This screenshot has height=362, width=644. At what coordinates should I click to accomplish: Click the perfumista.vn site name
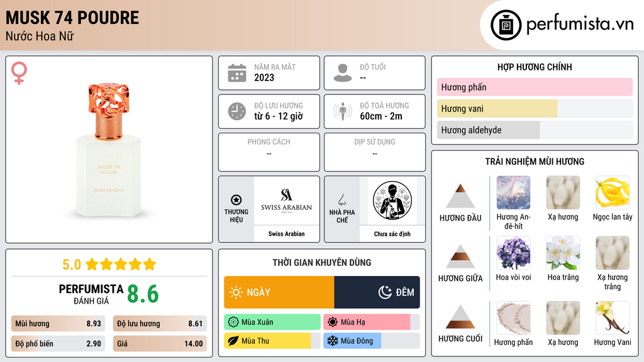[x=580, y=25]
